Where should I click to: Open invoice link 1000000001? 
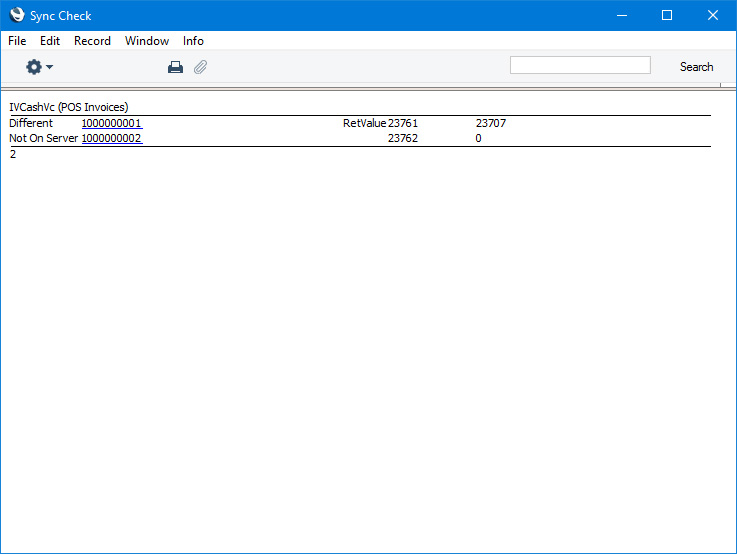point(112,123)
